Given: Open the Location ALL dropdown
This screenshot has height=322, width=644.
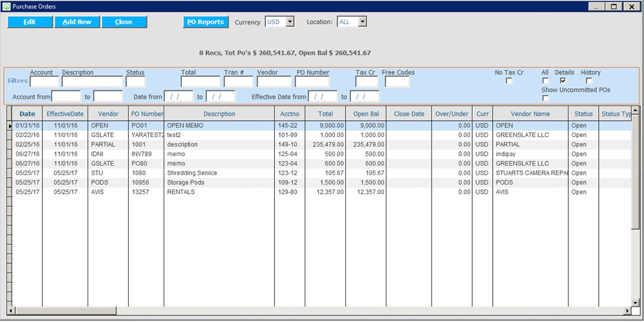Looking at the screenshot, I should tap(362, 22).
